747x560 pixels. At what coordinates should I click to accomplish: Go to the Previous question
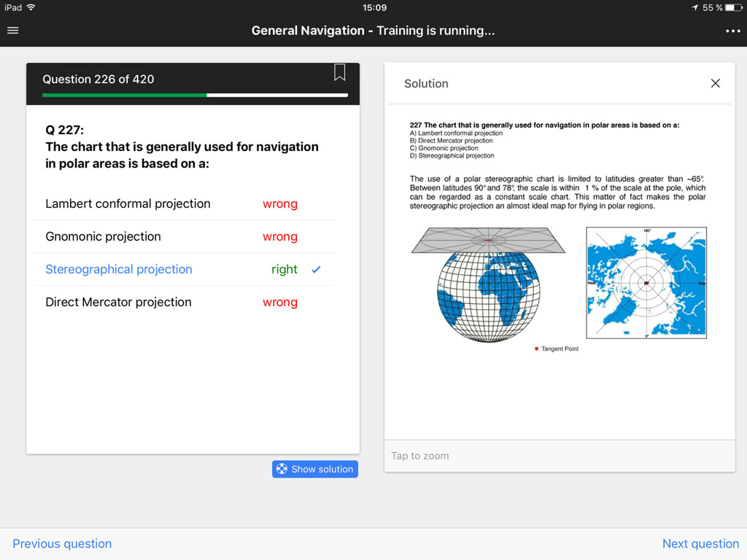(61, 543)
